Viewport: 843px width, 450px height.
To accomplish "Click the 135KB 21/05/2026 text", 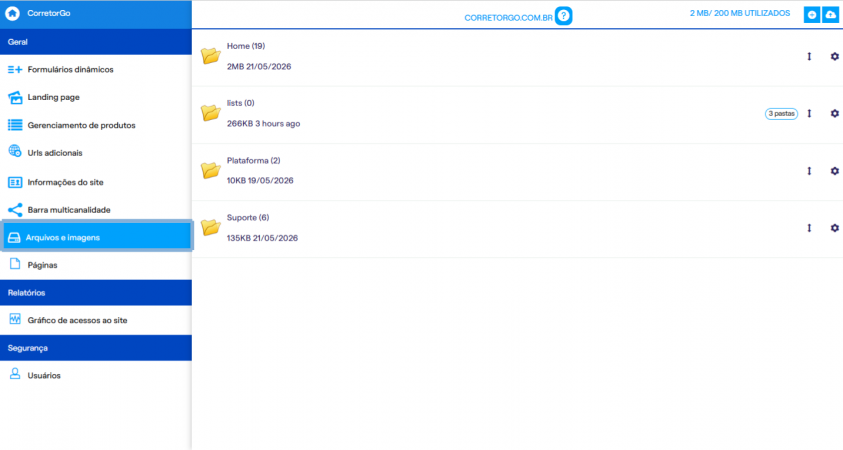I will 262,238.
